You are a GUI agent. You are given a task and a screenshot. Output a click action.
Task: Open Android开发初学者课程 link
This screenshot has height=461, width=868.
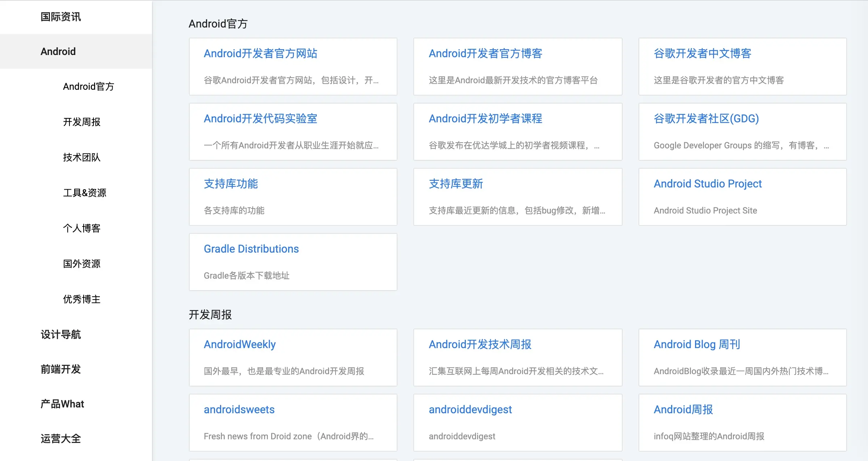coord(485,119)
